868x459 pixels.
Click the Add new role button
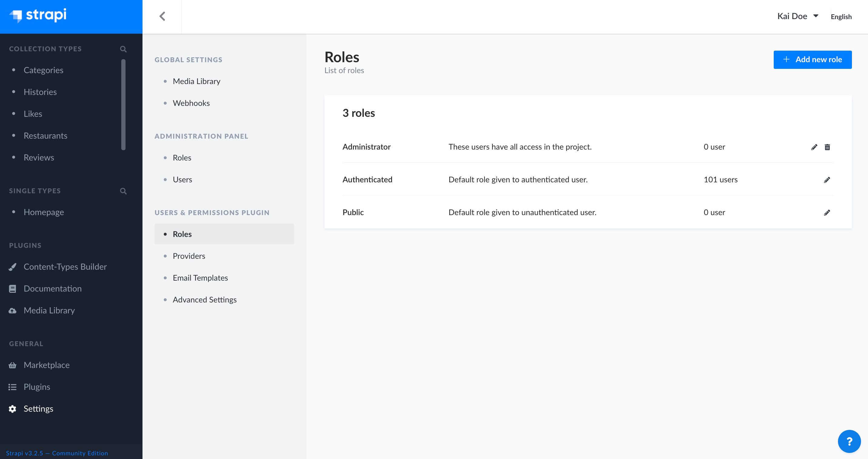coord(813,59)
